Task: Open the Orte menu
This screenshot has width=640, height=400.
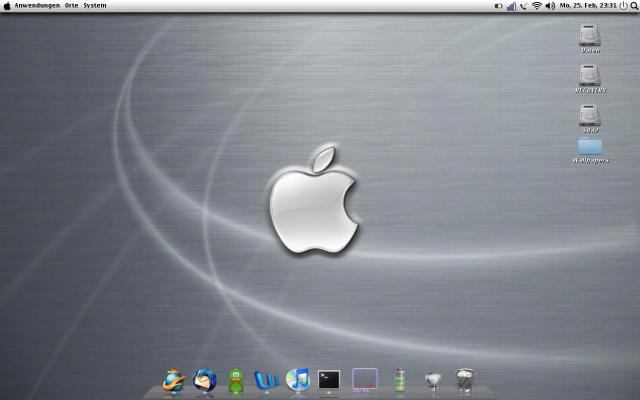Action: 71,6
